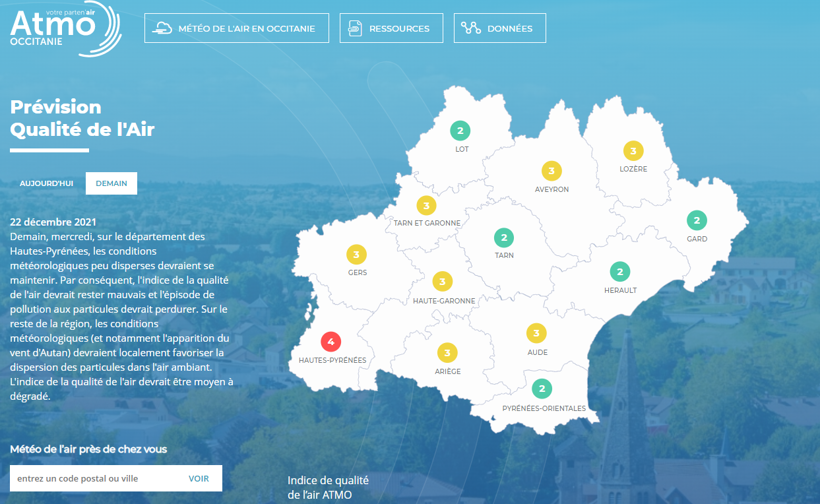
Task: Click the yellow index 3 marker for Ariège
Action: 447,353
